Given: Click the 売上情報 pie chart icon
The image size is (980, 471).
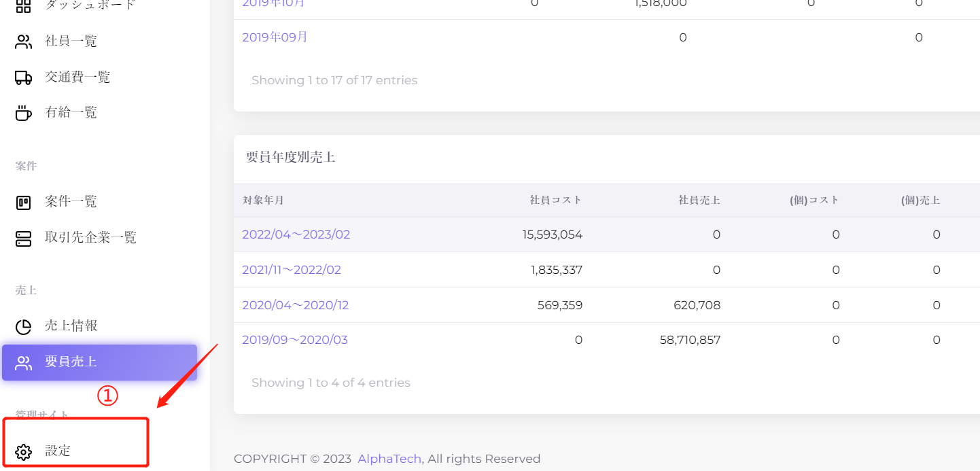Looking at the screenshot, I should coord(23,327).
